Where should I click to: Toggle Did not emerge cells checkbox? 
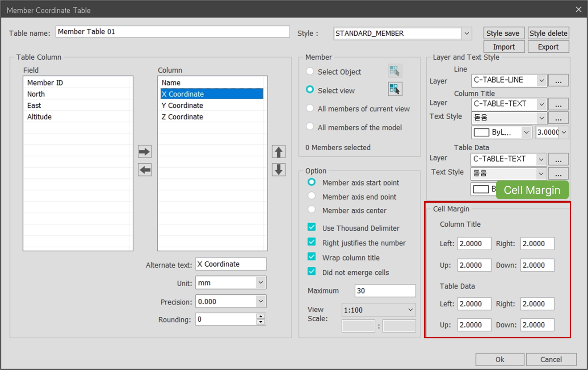click(311, 271)
